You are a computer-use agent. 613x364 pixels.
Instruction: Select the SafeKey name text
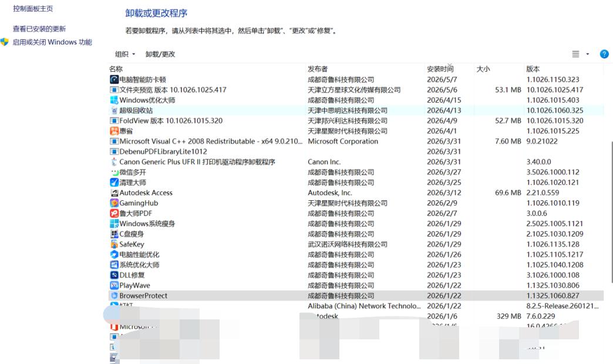[132, 244]
